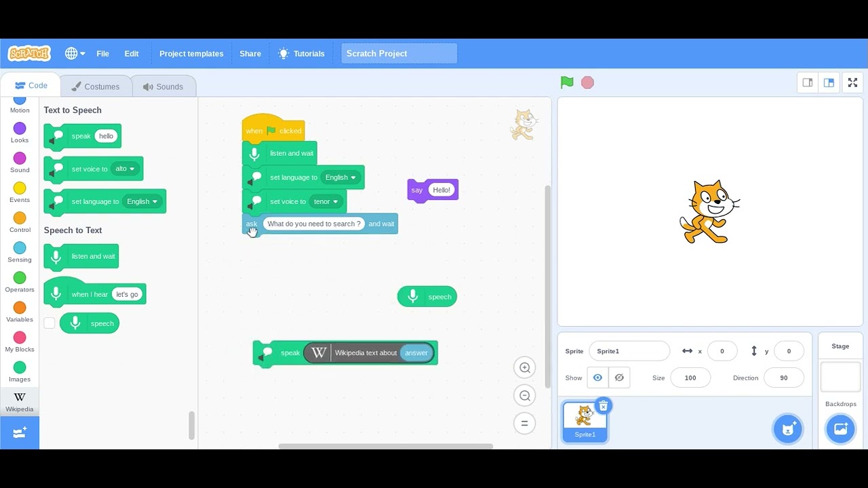Click the y position field

point(789,351)
